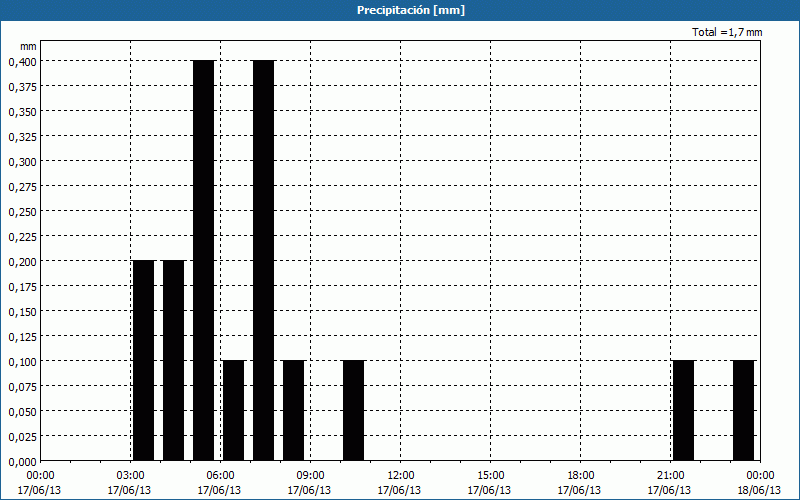Click the 0,100 bar starting at 06:00
The image size is (800, 500).
click(x=233, y=411)
